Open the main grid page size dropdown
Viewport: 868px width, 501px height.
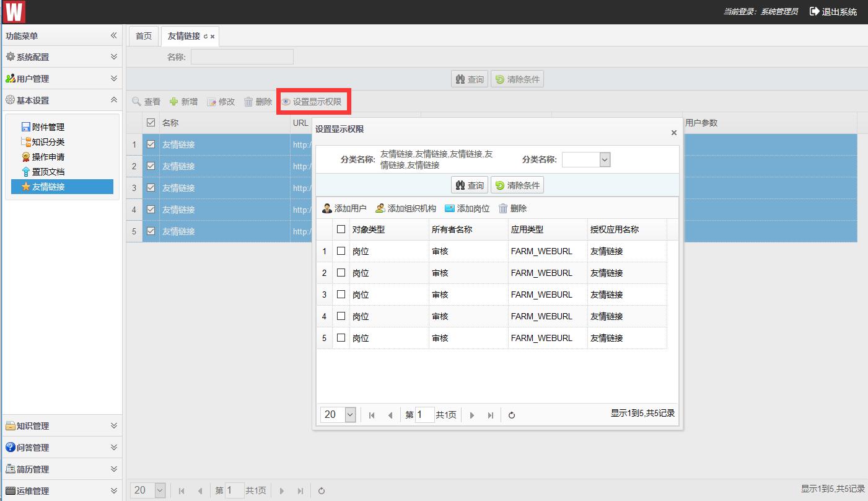[x=160, y=490]
